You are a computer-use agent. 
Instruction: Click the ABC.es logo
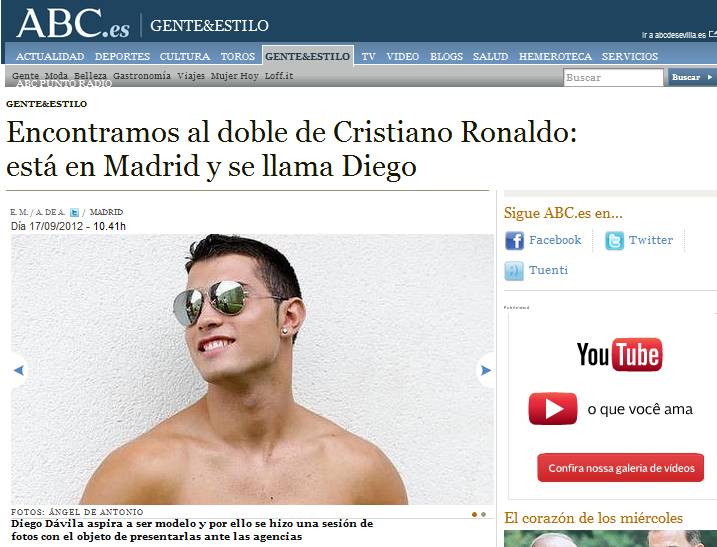[73, 23]
